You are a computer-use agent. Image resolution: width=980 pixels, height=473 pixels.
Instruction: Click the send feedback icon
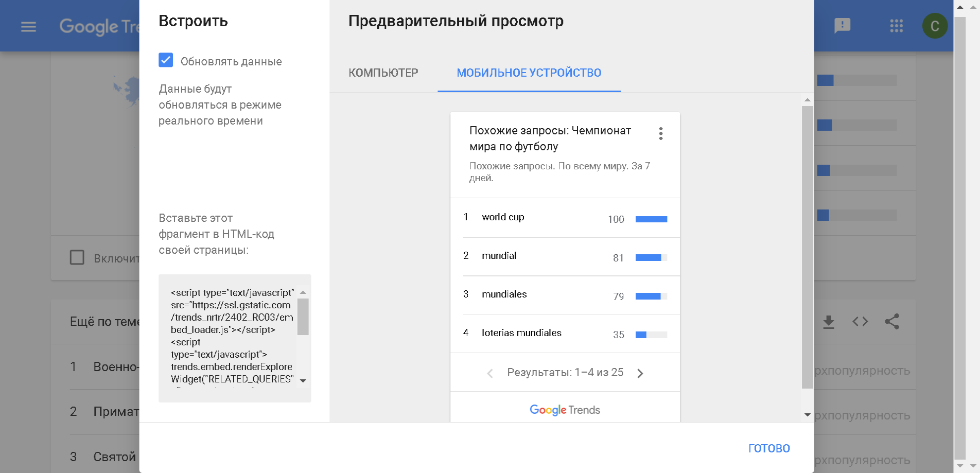pos(842,26)
